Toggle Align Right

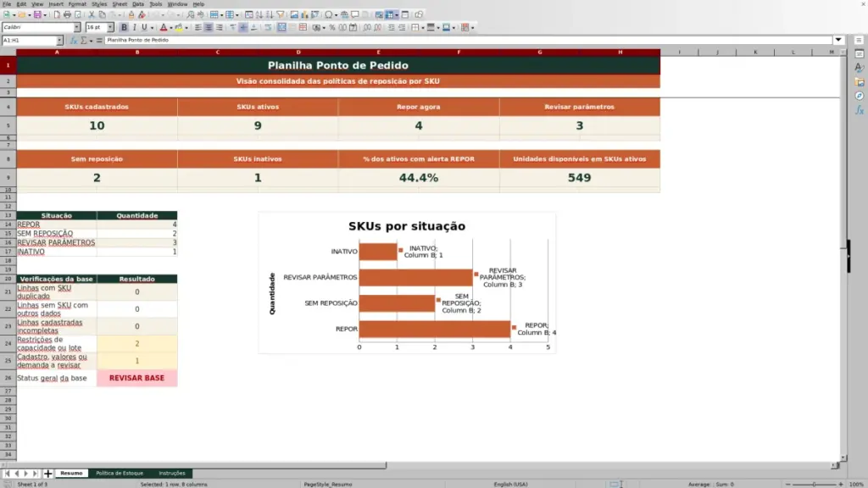point(220,28)
